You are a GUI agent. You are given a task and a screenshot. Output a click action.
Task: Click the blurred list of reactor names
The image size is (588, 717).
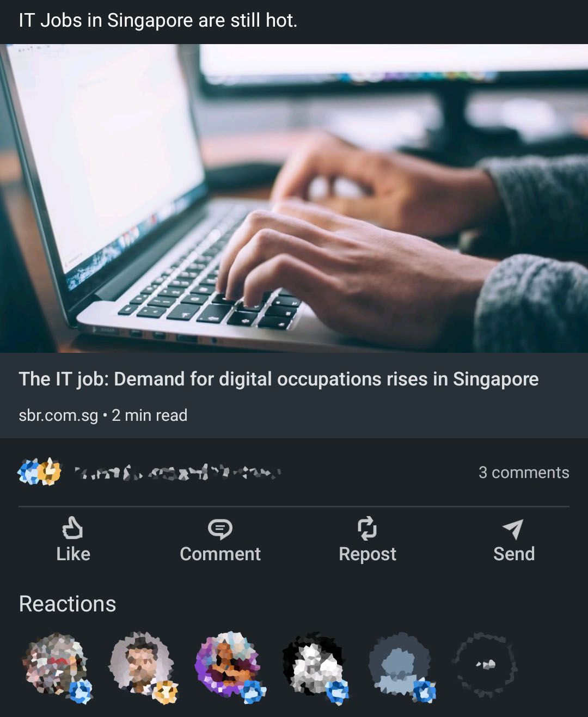tap(177, 472)
